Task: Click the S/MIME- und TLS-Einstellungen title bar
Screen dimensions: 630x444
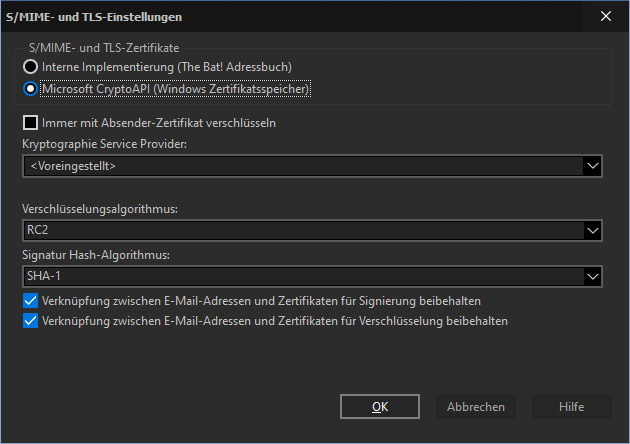Action: [x=291, y=17]
